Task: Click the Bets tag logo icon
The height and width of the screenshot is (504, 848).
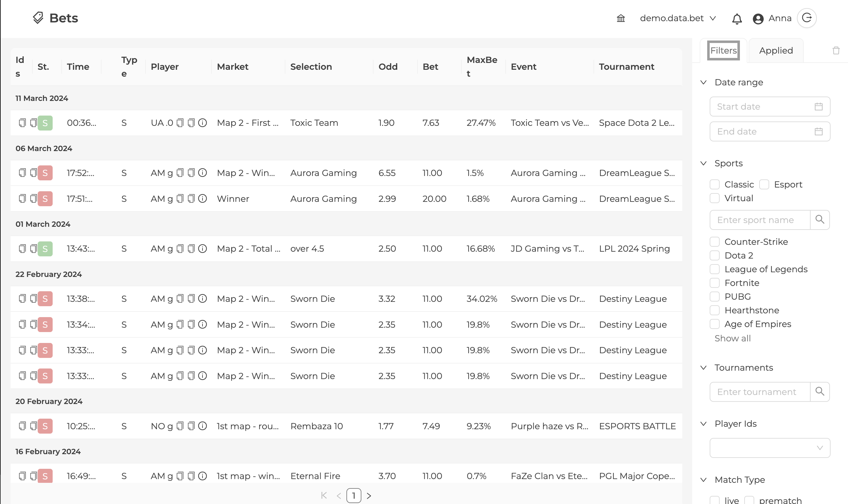Action: coord(38,18)
